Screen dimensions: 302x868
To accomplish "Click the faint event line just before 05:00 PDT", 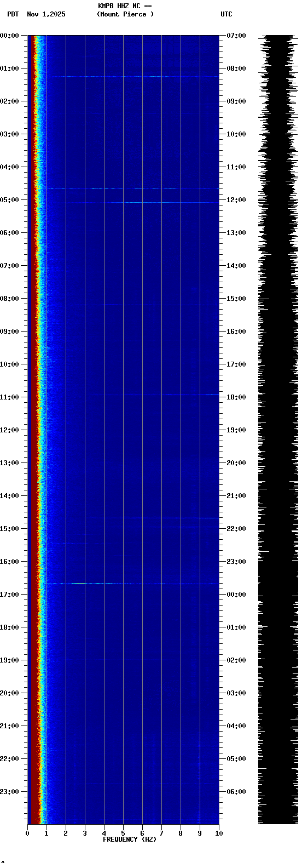I will pyautogui.click(x=131, y=188).
